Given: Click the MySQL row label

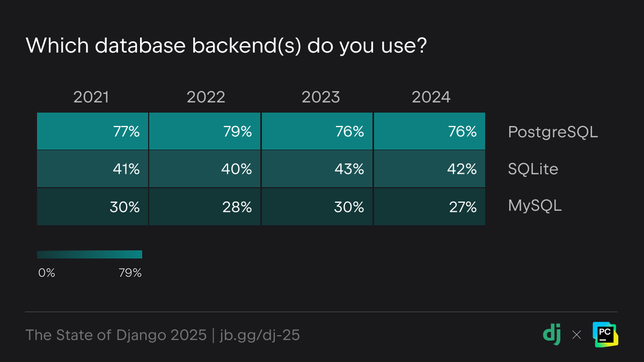Looking at the screenshot, I should click(535, 206).
